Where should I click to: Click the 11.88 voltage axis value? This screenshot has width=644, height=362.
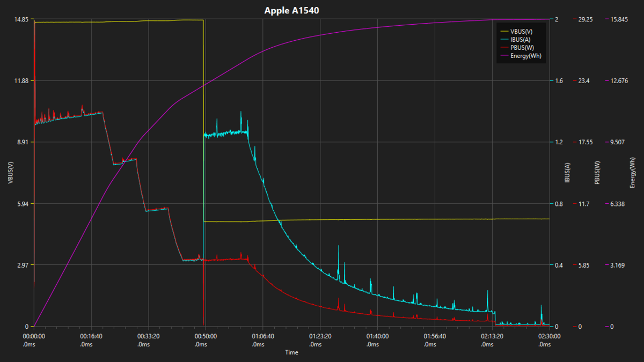coord(21,80)
